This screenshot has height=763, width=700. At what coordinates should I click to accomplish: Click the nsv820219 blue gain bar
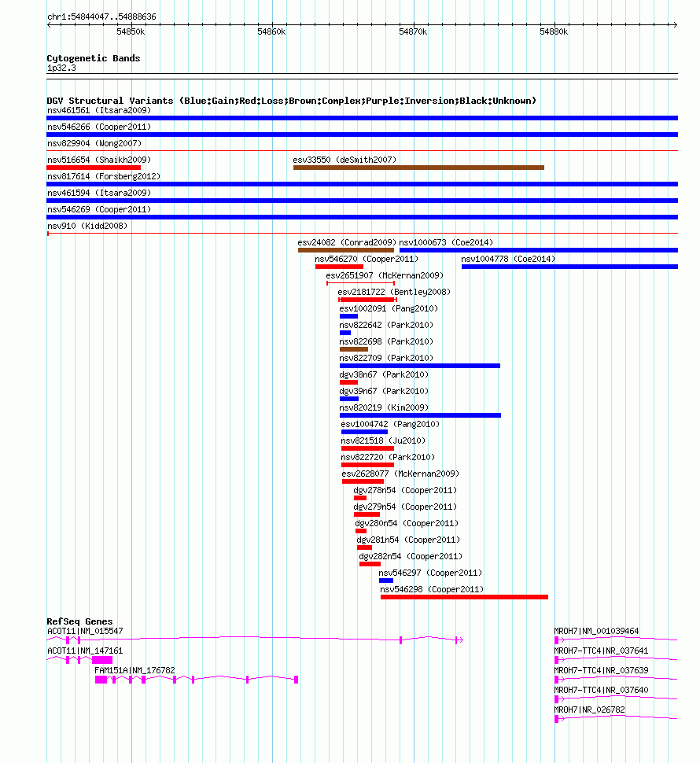click(x=420, y=415)
